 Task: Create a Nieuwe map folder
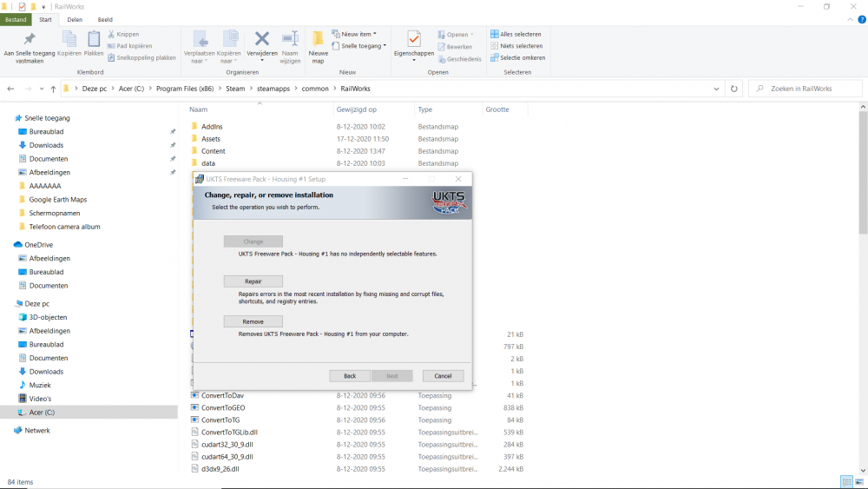click(x=319, y=47)
